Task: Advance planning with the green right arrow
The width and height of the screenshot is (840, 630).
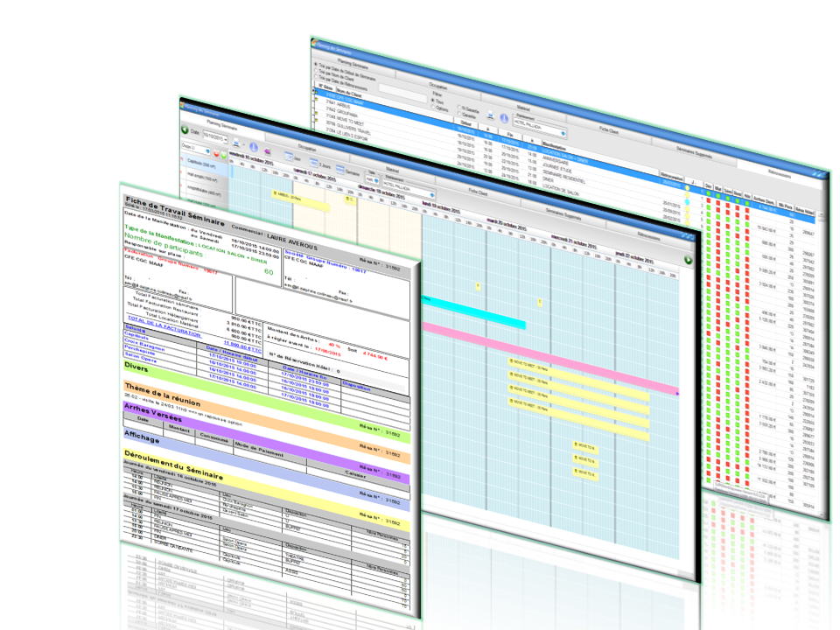Action: click(688, 260)
